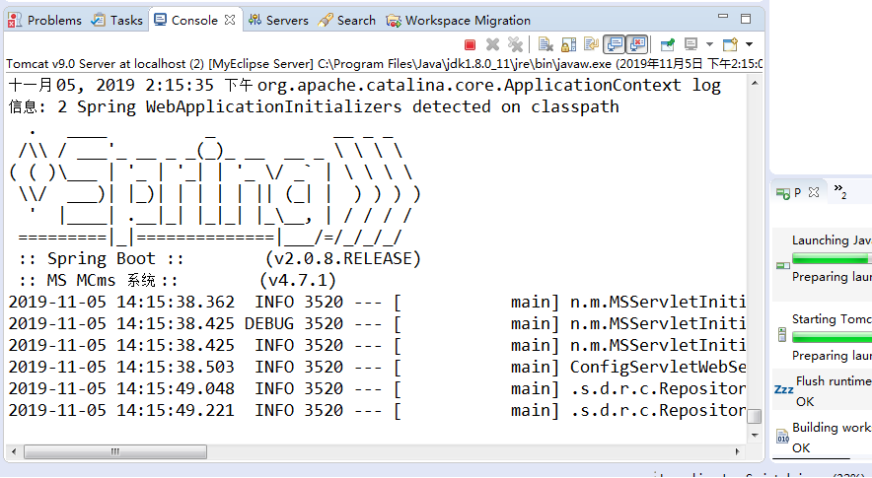Click the 'MS MCms' version line (v4.7.1)
Screen dimensions: 872x478
(177, 280)
